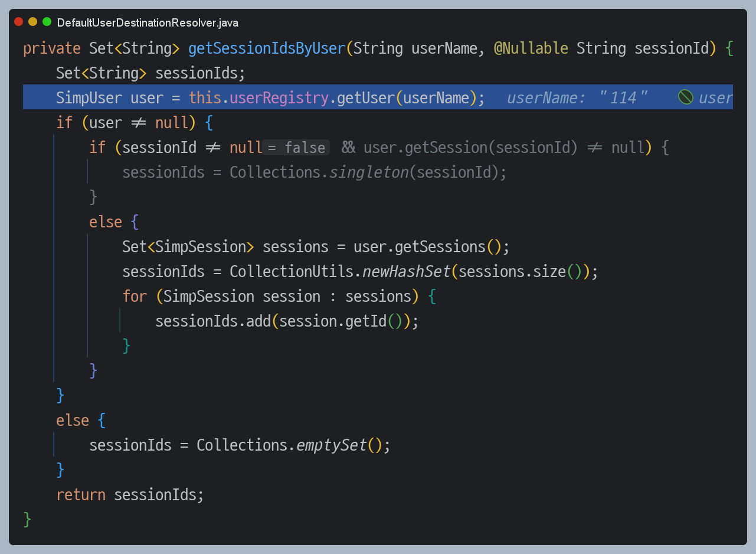Click the getUser method call

(365, 97)
